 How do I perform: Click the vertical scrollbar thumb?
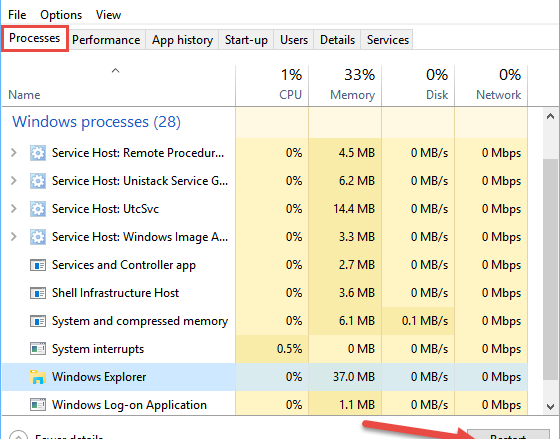pos(550,270)
